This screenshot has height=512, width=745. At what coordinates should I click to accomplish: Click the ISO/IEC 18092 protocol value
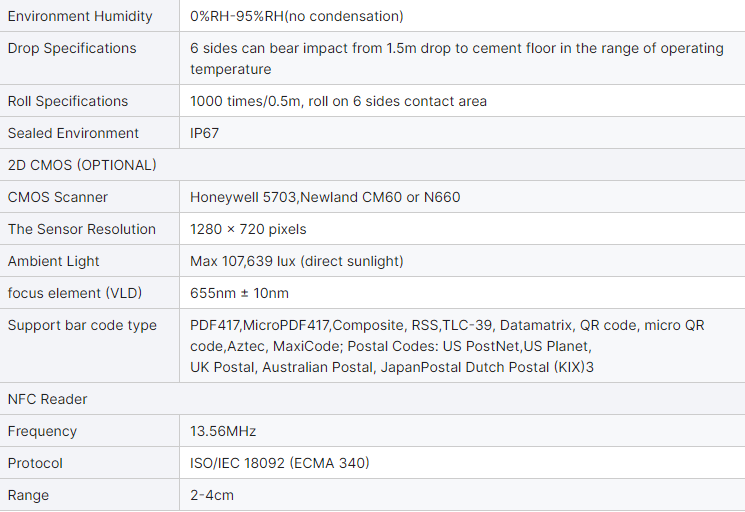[280, 463]
